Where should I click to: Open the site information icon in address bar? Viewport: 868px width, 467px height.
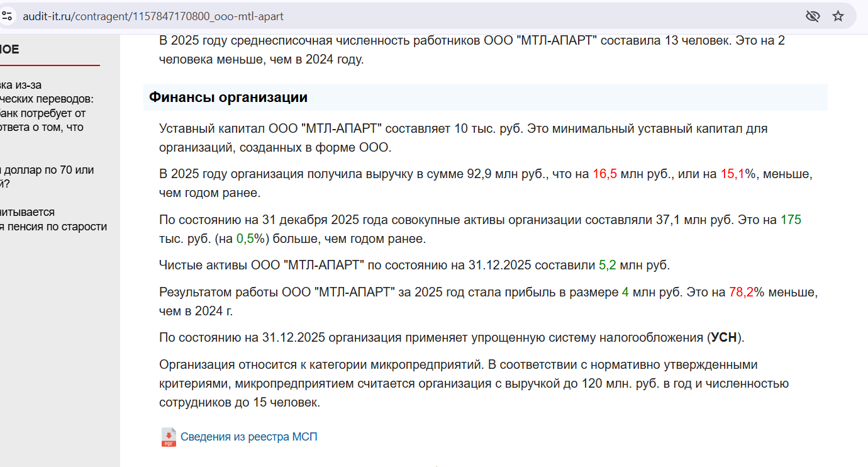pyautogui.click(x=6, y=16)
